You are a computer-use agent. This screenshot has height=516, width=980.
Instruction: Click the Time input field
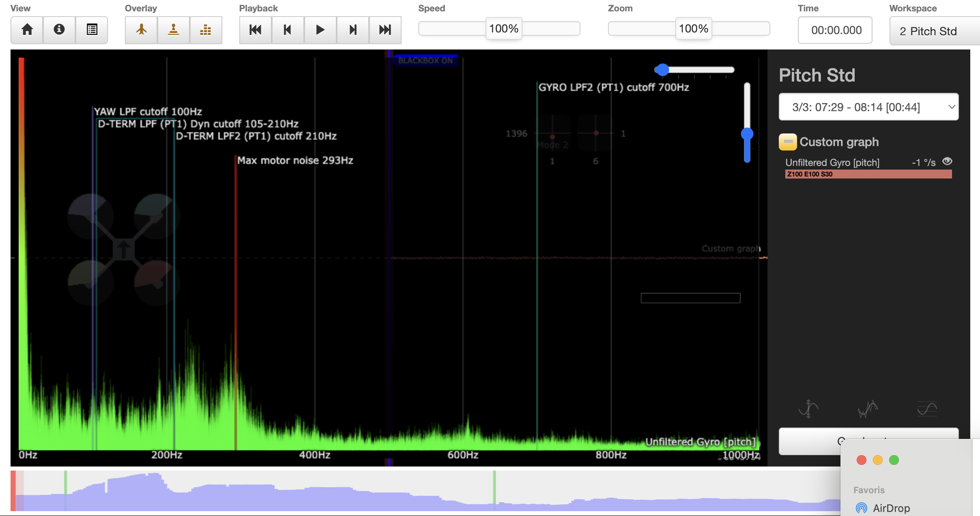click(x=835, y=30)
